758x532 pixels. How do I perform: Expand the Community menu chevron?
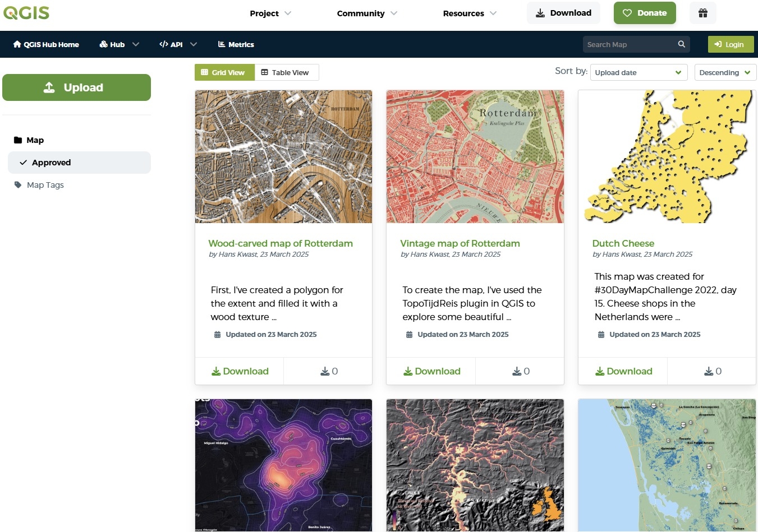coord(394,13)
